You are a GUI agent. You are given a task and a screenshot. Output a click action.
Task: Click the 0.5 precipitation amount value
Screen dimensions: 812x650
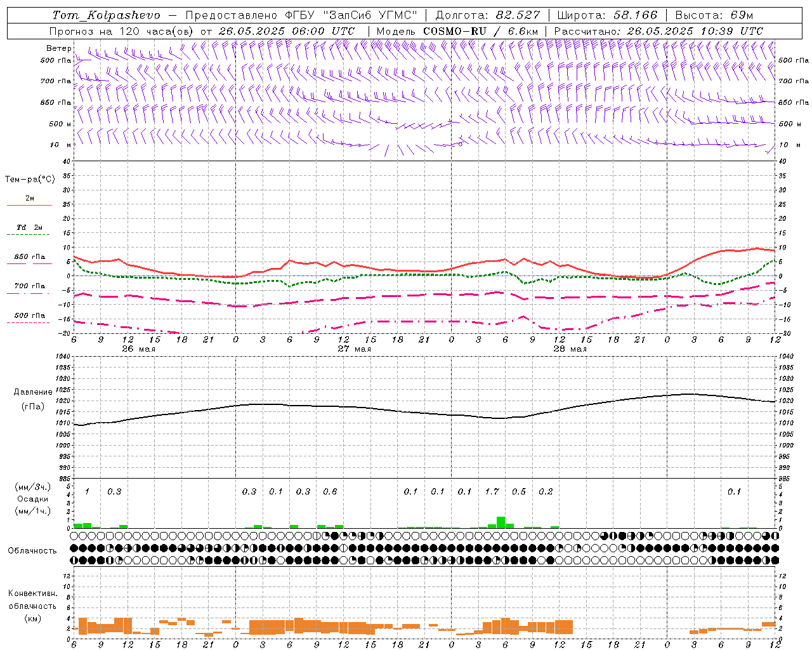click(x=519, y=492)
